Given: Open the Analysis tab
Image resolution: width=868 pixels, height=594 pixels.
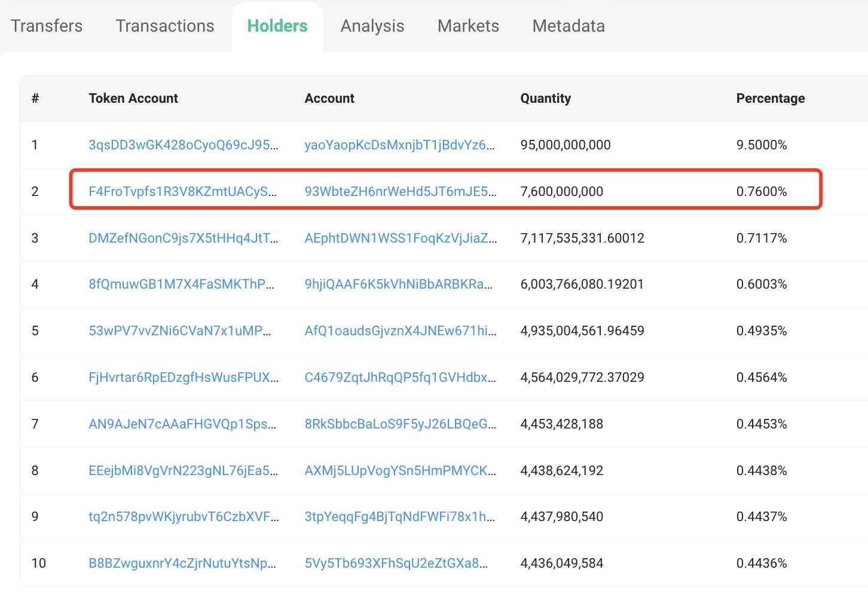Looking at the screenshot, I should click(x=372, y=26).
